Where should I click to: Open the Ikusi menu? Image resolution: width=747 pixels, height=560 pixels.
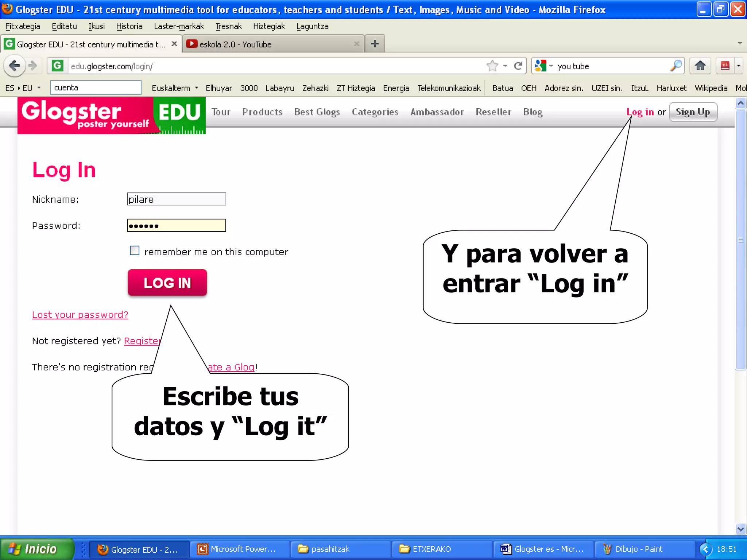tap(96, 26)
